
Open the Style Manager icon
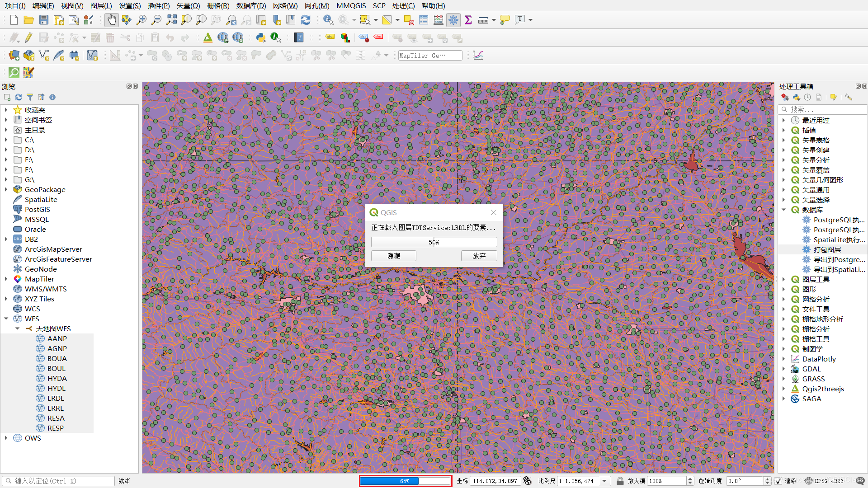(x=89, y=20)
